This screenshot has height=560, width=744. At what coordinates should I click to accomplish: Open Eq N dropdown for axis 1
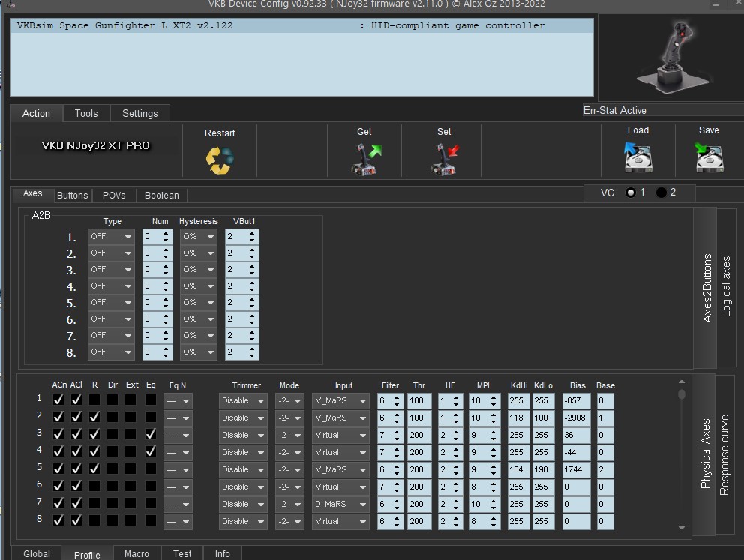178,400
